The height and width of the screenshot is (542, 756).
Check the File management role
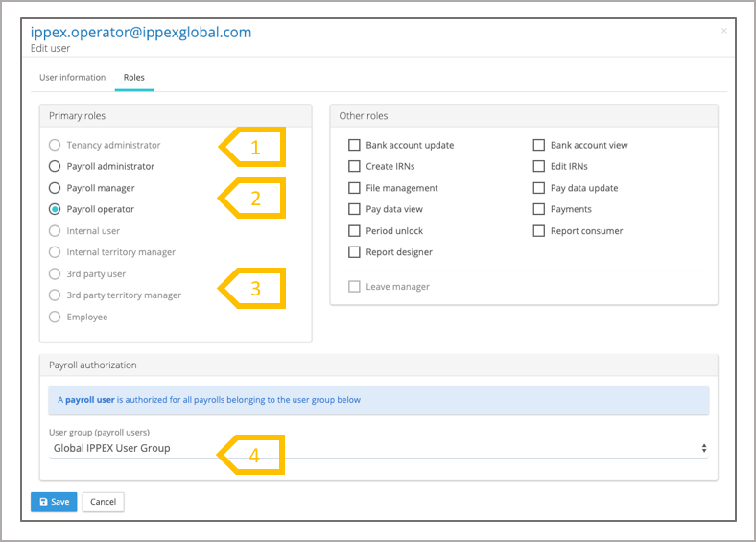(x=355, y=188)
